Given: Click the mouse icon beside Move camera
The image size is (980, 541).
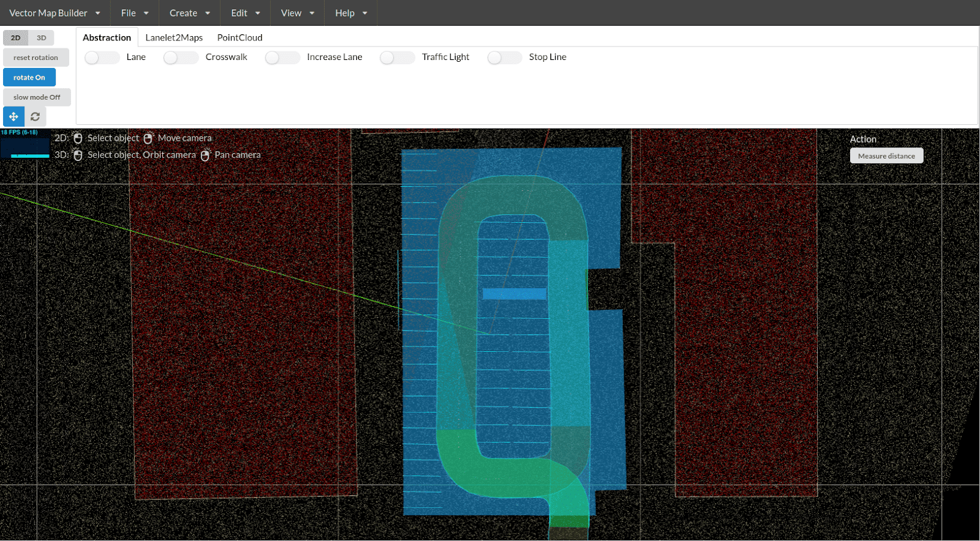Looking at the screenshot, I should click(148, 138).
